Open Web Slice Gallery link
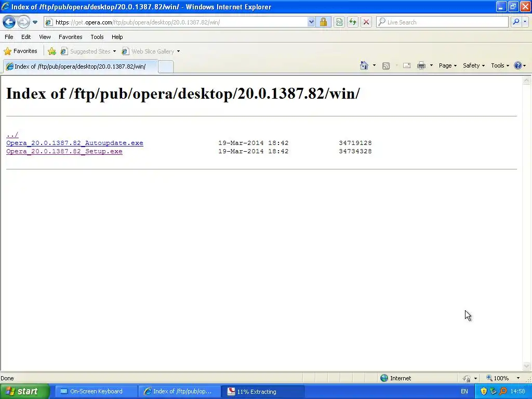 click(x=148, y=51)
